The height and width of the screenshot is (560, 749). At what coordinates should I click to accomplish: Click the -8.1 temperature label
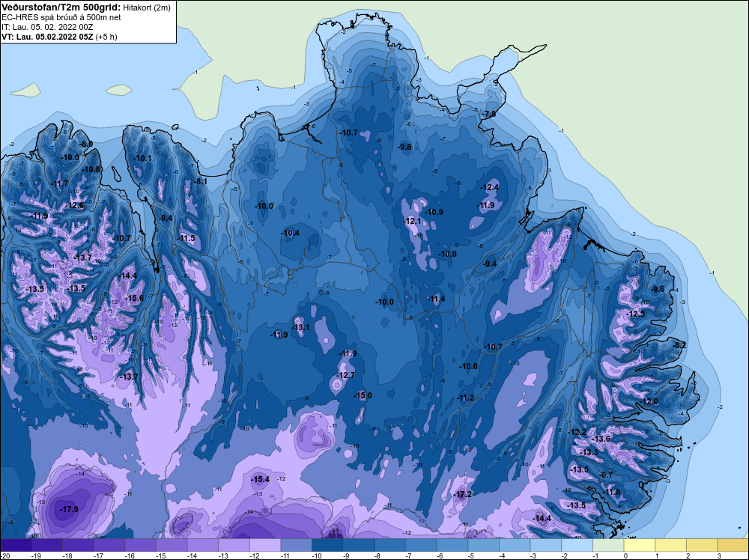click(200, 181)
